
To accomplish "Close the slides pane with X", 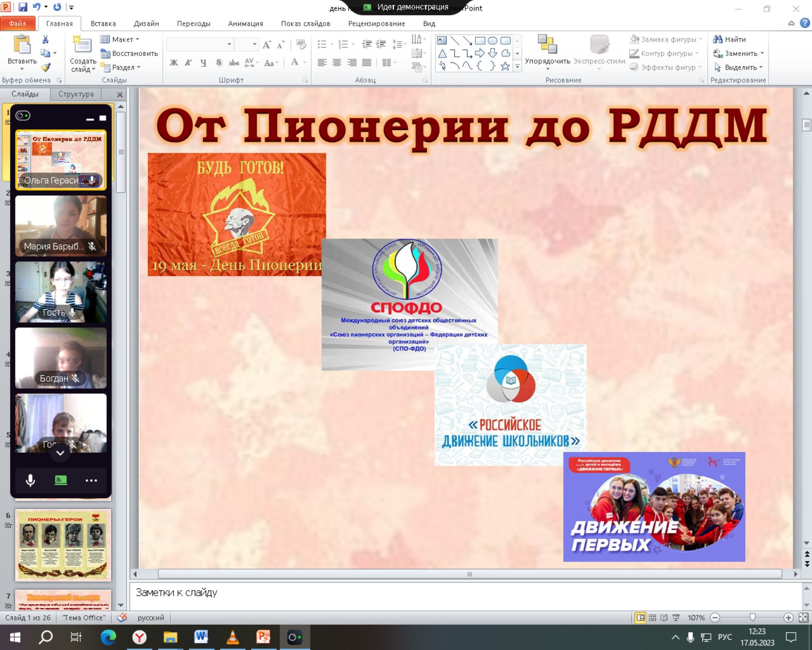I will 120,94.
